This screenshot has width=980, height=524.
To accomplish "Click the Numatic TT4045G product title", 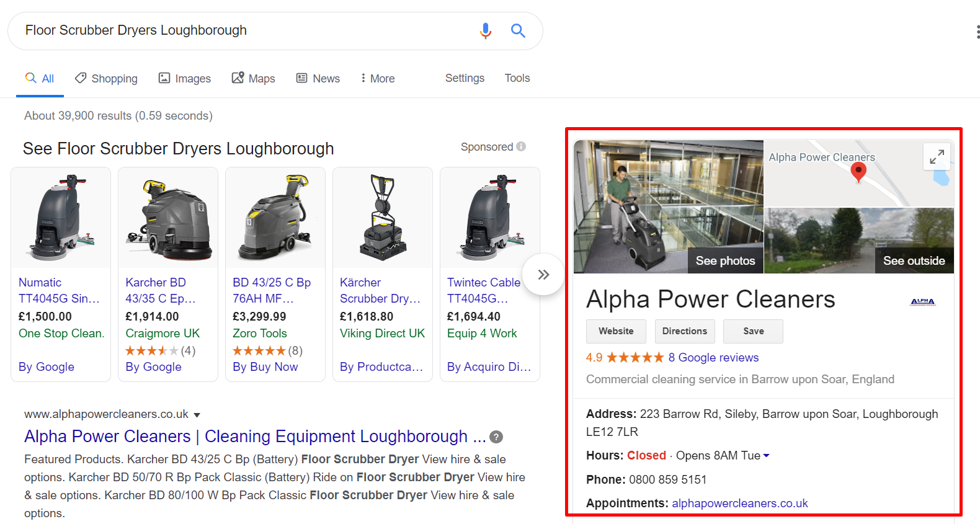I will [x=59, y=290].
